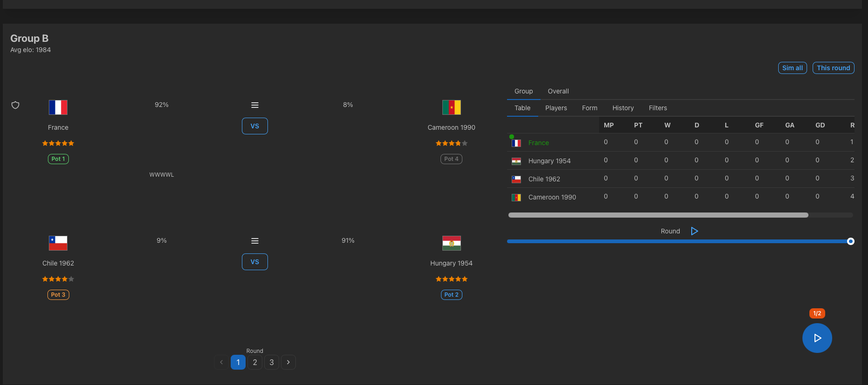Viewport: 868px width, 385px height.
Task: Select round 2 in the pagination
Action: (255, 362)
